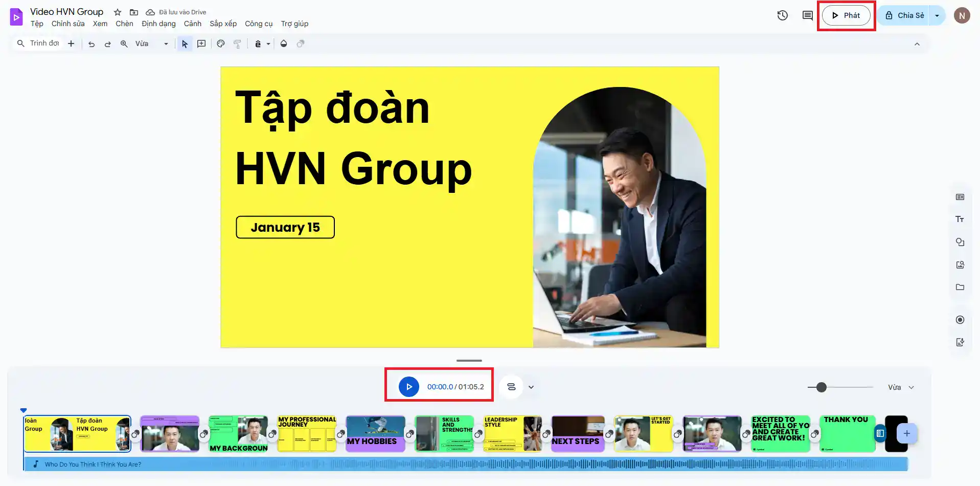Open the theme palette icon
Viewport: 980px width, 486px height.
click(221, 44)
